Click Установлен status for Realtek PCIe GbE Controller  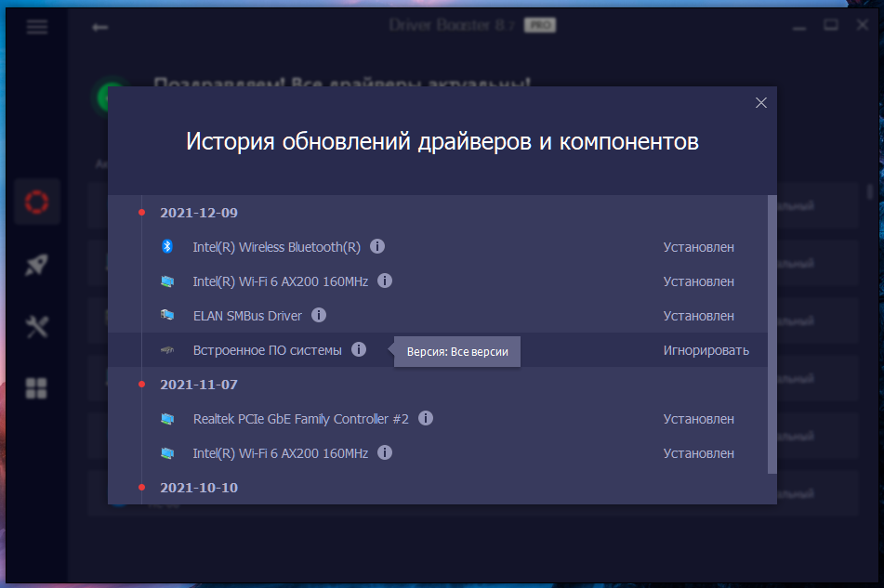click(698, 419)
